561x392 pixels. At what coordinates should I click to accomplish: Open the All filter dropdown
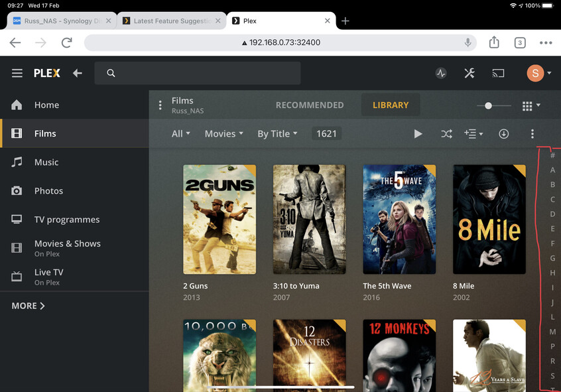pos(180,133)
